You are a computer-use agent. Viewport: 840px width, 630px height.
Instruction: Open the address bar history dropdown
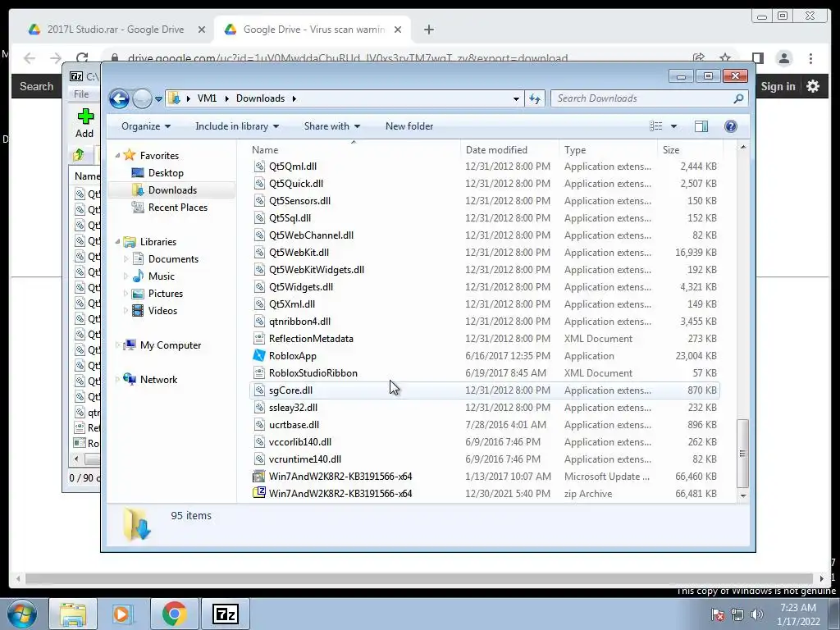pos(516,98)
